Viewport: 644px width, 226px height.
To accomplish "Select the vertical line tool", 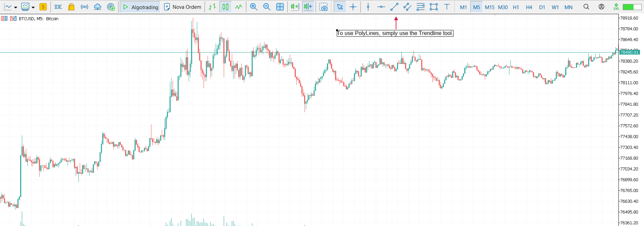I will tap(368, 7).
